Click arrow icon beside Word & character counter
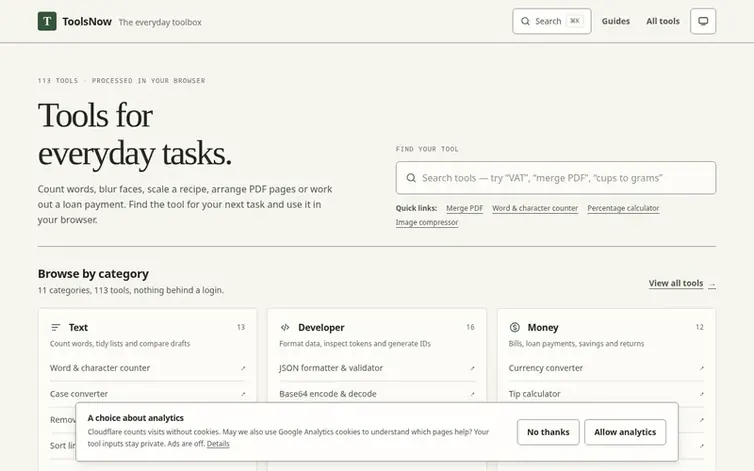This screenshot has width=754, height=471. (x=243, y=369)
